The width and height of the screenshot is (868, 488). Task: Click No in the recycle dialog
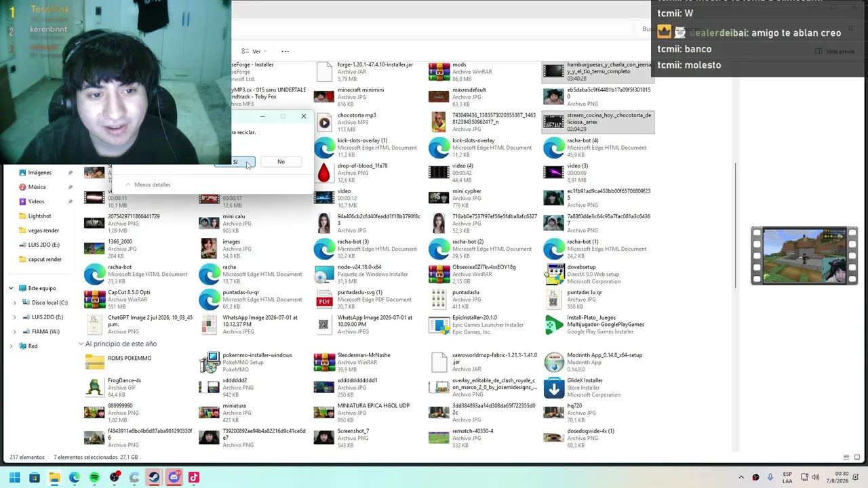(281, 161)
